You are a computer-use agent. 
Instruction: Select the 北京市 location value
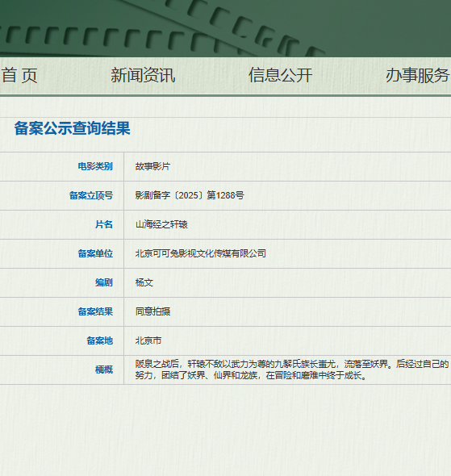pos(148,341)
